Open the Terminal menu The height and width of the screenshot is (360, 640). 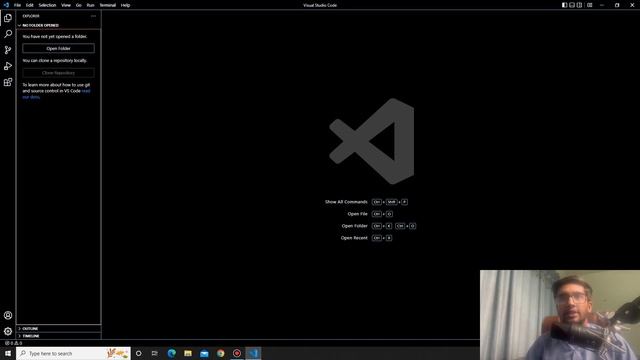pos(108,5)
